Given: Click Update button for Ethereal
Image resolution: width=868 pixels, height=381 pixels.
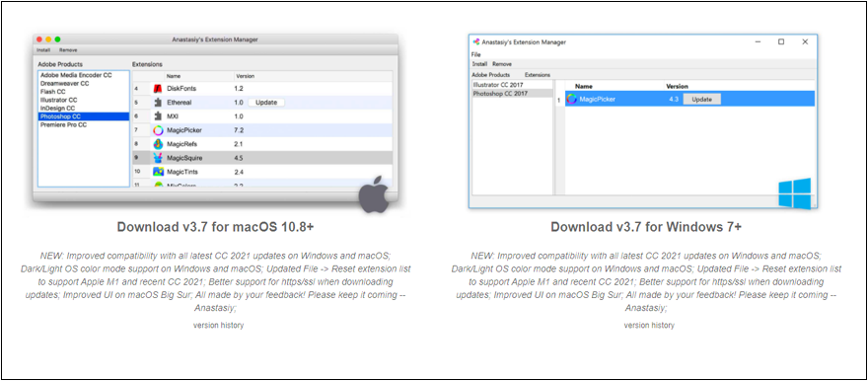Looking at the screenshot, I should point(266,103).
